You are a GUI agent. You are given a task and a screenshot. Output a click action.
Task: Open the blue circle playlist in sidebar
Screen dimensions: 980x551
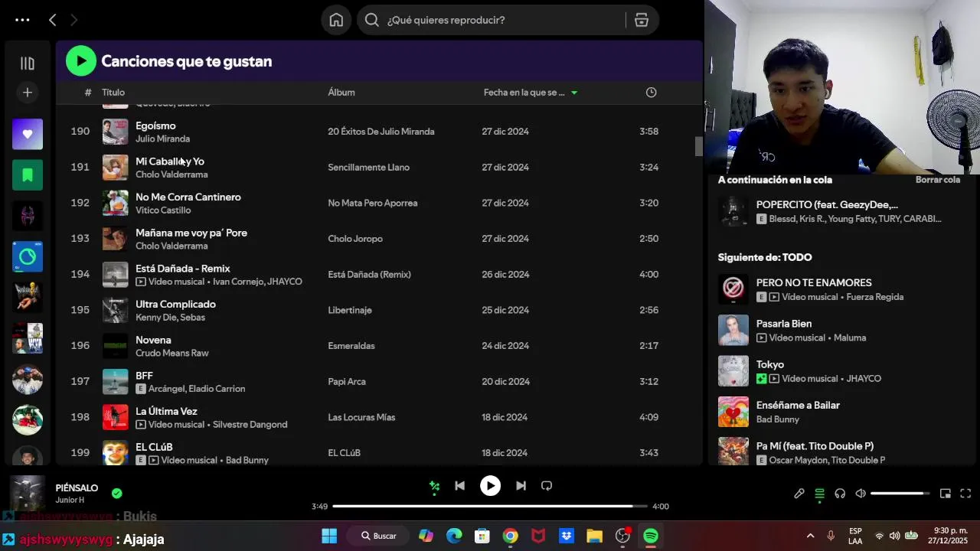pyautogui.click(x=28, y=257)
